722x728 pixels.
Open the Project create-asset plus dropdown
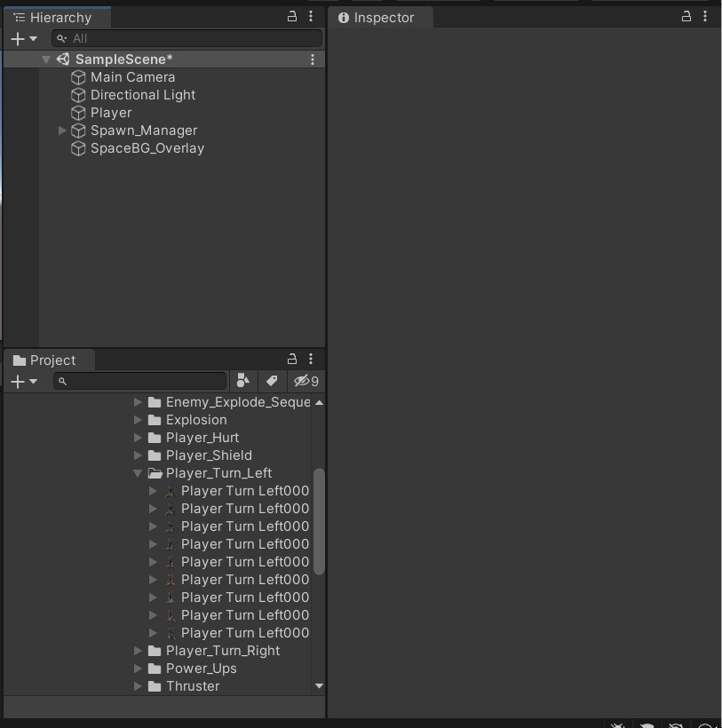(24, 381)
